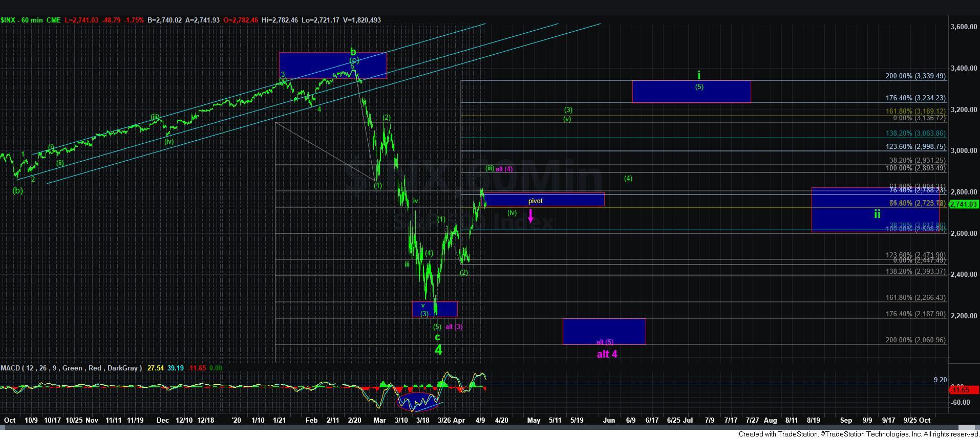Click the magenta alt (3) label

tap(454, 326)
